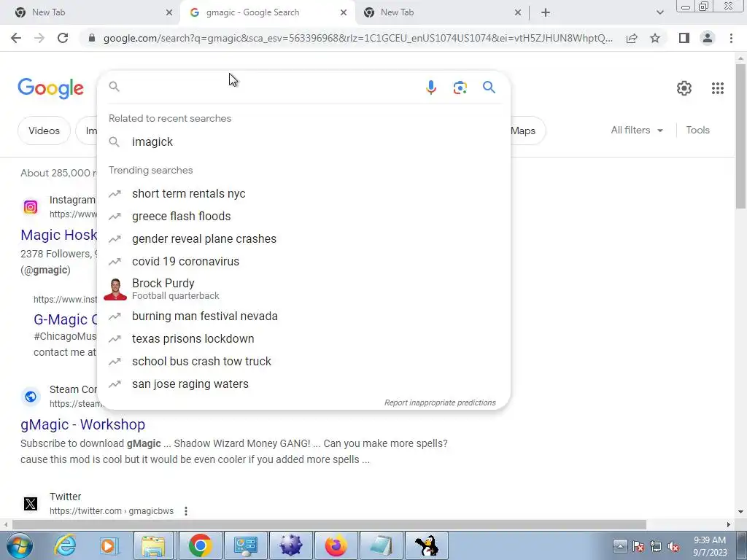
Task: Select gender reveal plane crashes suggestion
Action: 303,238
